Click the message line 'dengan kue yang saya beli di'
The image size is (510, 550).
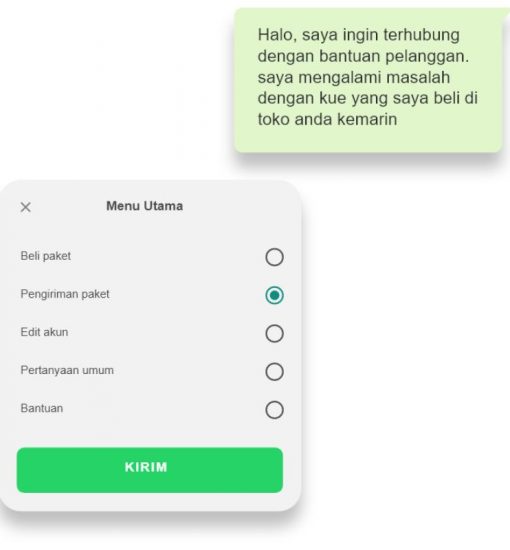[368, 98]
